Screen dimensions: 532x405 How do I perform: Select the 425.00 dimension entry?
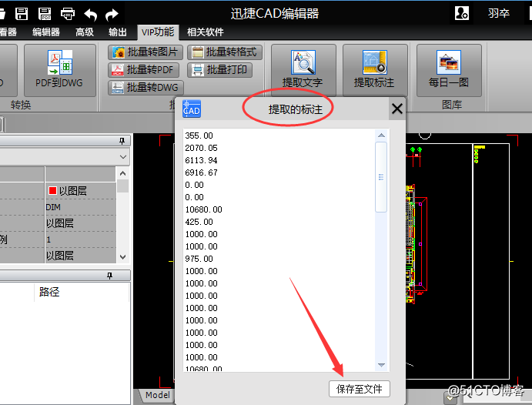tap(199, 222)
